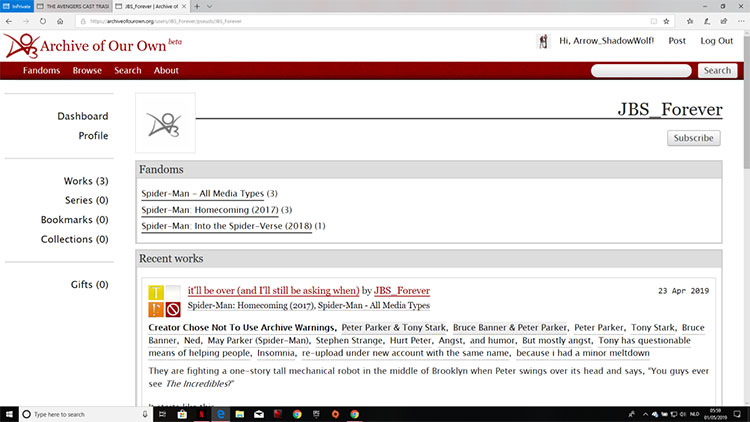The width and height of the screenshot is (750, 422).
Task: Open Microsoft Store from the taskbar
Action: click(182, 414)
